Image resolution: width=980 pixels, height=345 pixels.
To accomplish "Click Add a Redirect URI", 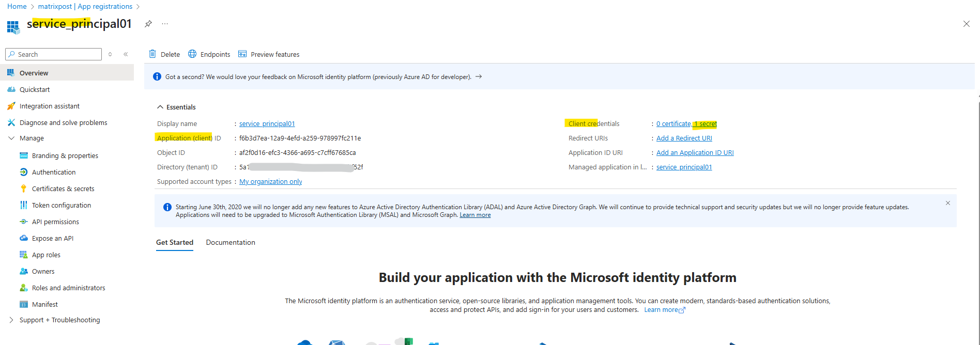I will [684, 138].
